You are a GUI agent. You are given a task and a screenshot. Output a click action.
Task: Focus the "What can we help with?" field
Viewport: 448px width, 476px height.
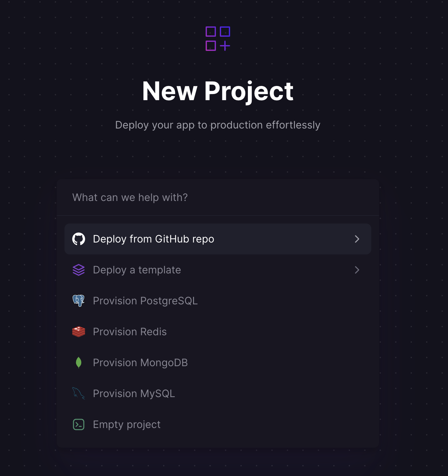point(218,197)
